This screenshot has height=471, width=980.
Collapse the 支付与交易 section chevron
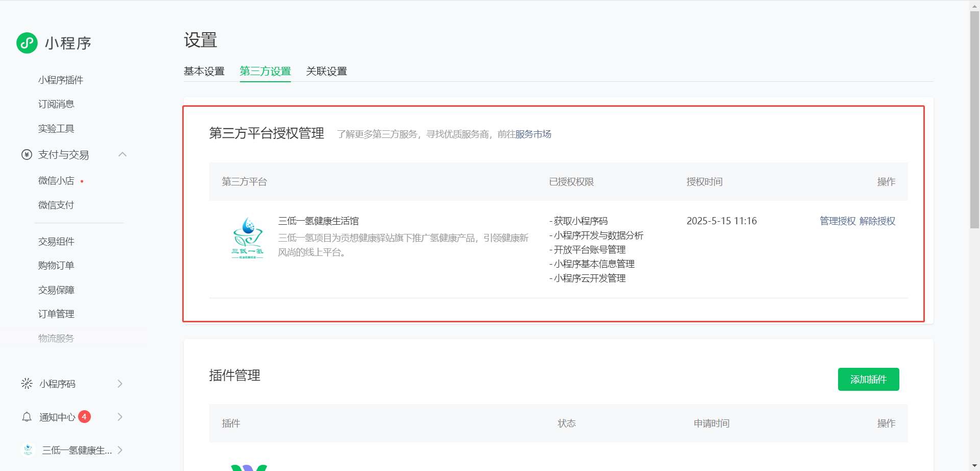pyautogui.click(x=122, y=154)
